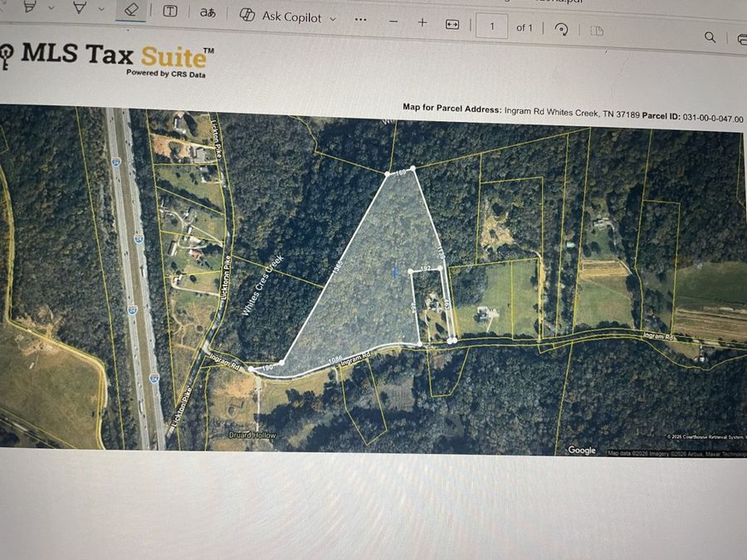
Task: Click the Fit to width icon
Action: click(x=452, y=25)
